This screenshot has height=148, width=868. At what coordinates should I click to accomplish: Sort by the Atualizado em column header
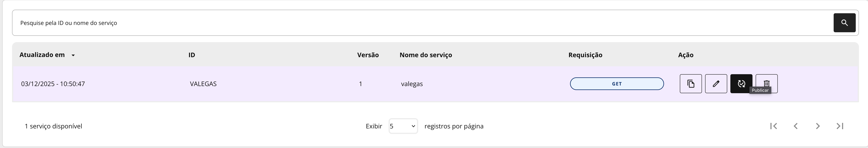[42, 55]
